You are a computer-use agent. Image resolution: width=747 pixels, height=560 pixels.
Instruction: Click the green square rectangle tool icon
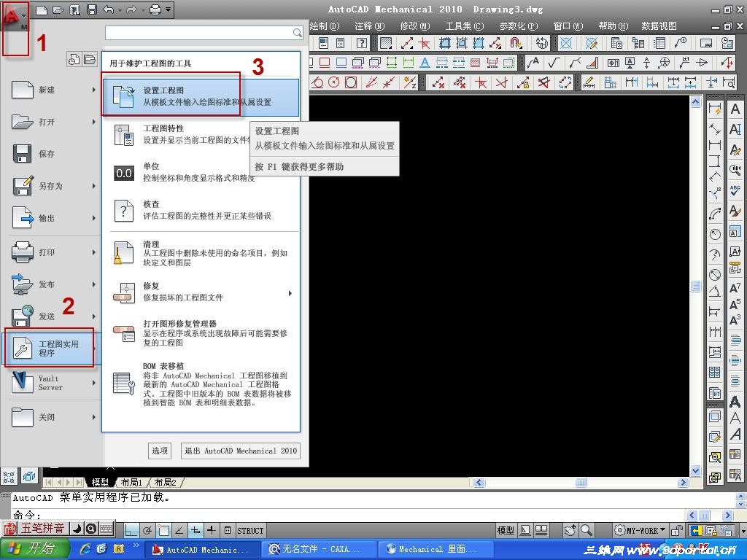point(392,63)
